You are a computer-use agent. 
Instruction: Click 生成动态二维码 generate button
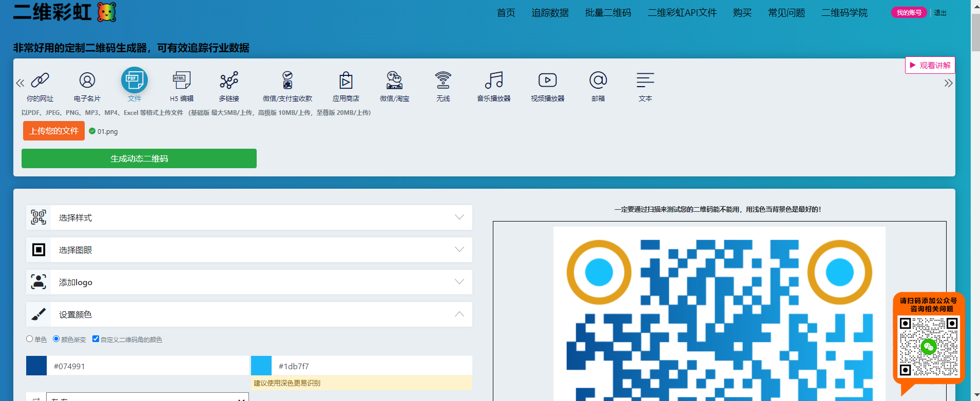[139, 158]
